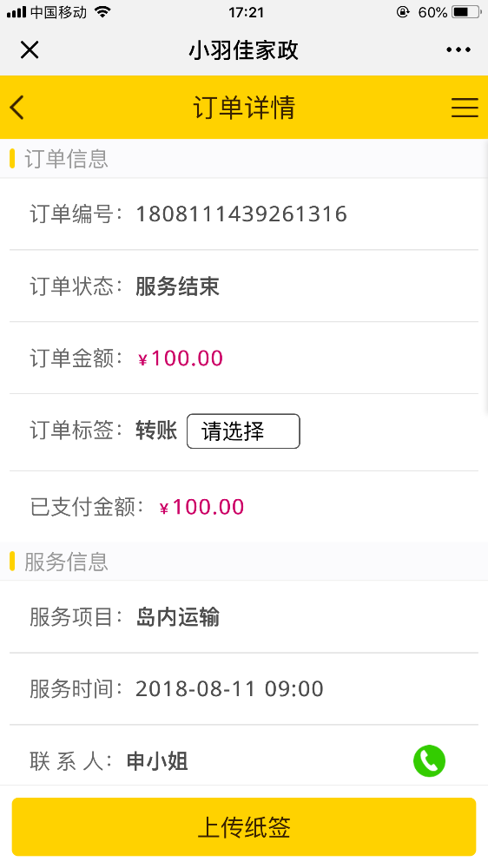Tap the green phone call icon
The height and width of the screenshot is (868, 488).
pyautogui.click(x=429, y=760)
